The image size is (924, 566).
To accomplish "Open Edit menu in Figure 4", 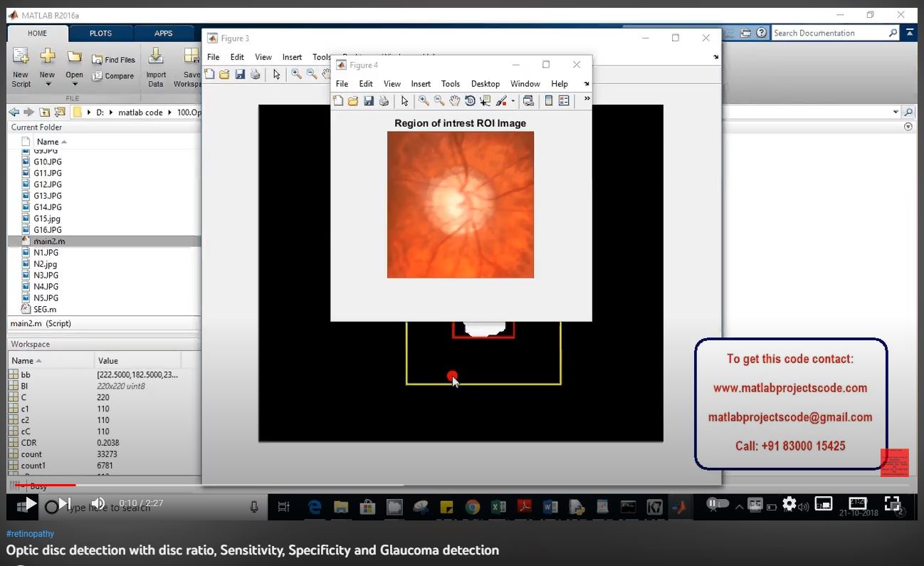I will point(366,84).
